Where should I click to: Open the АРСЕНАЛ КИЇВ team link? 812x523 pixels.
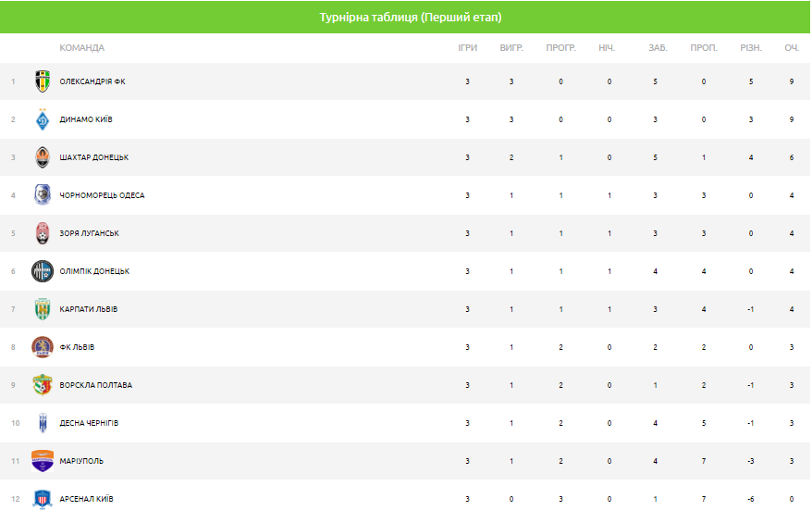(87, 499)
